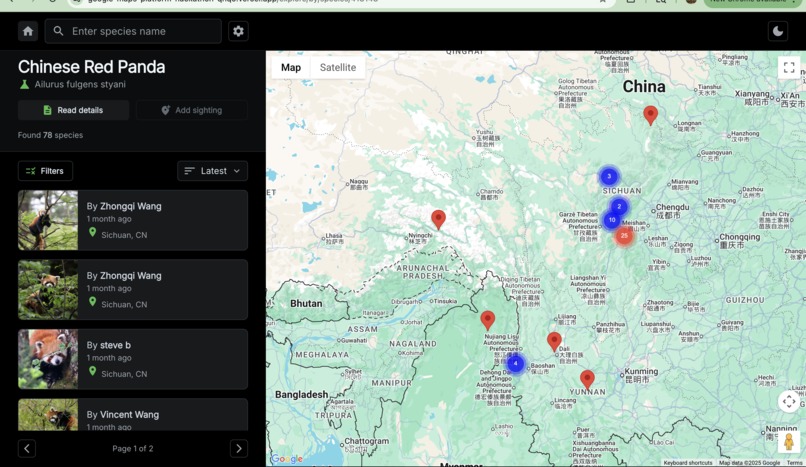Screen dimensions: 806x467
Task: Open red cluster marker with 25 sightings
Action: click(624, 236)
